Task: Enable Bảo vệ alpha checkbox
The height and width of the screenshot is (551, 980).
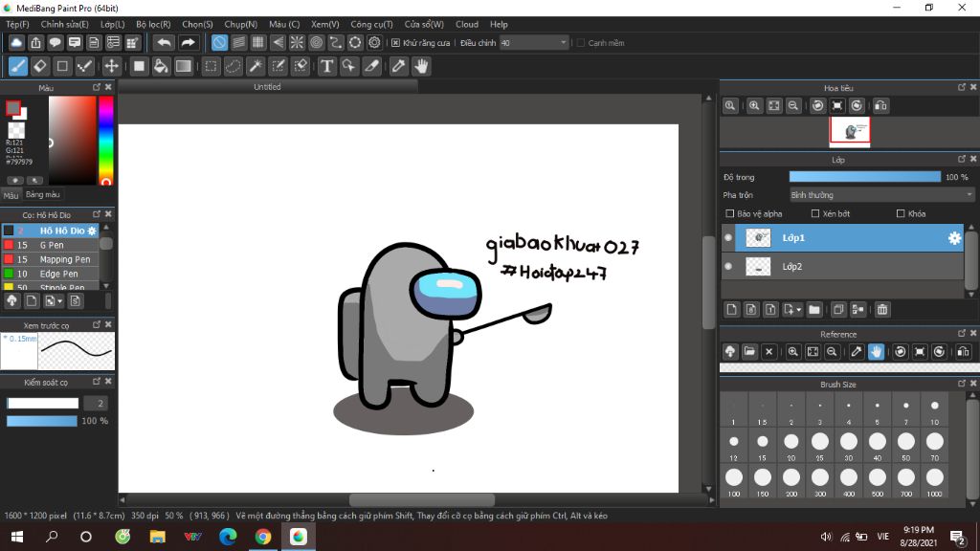Action: point(729,213)
